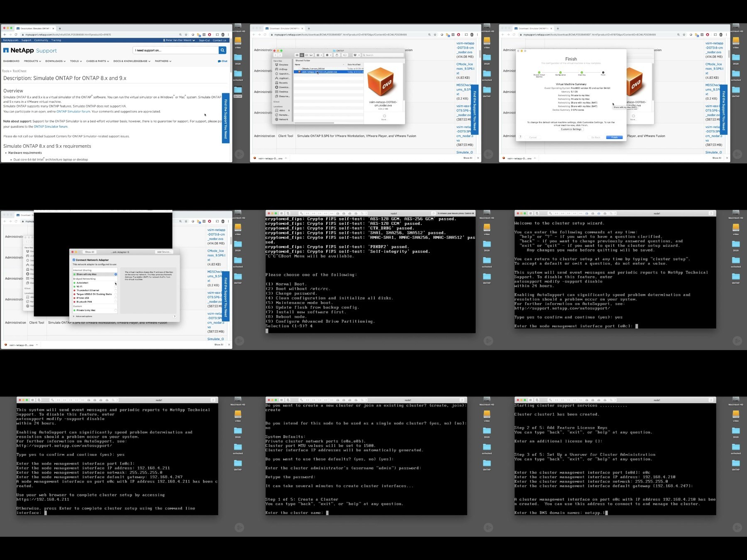747x560 pixels.
Task: Select the Bluetooth PAN radio button
Action: point(115,302)
